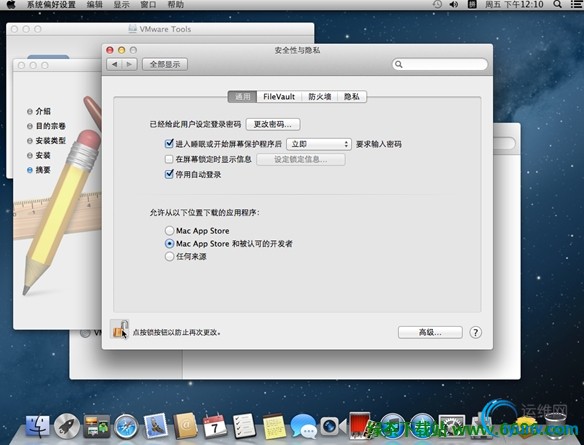
Task: Open Calendar icon in the Dock
Action: pos(215,425)
